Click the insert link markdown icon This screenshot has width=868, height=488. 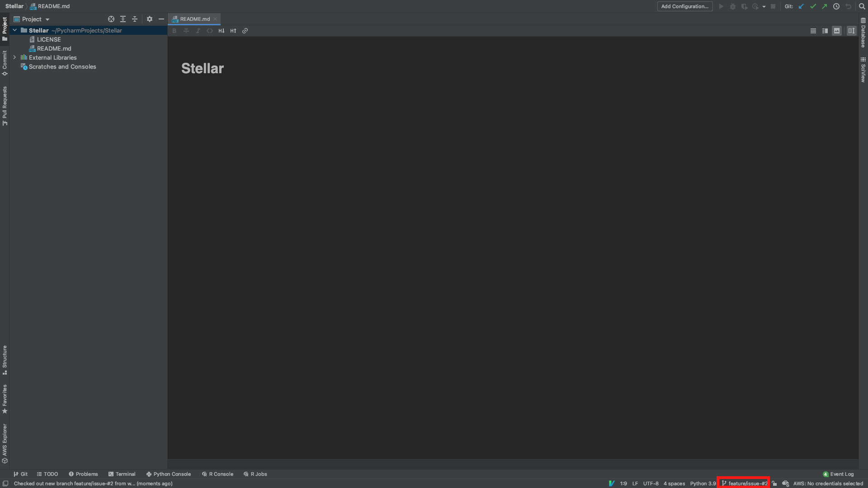(x=245, y=31)
